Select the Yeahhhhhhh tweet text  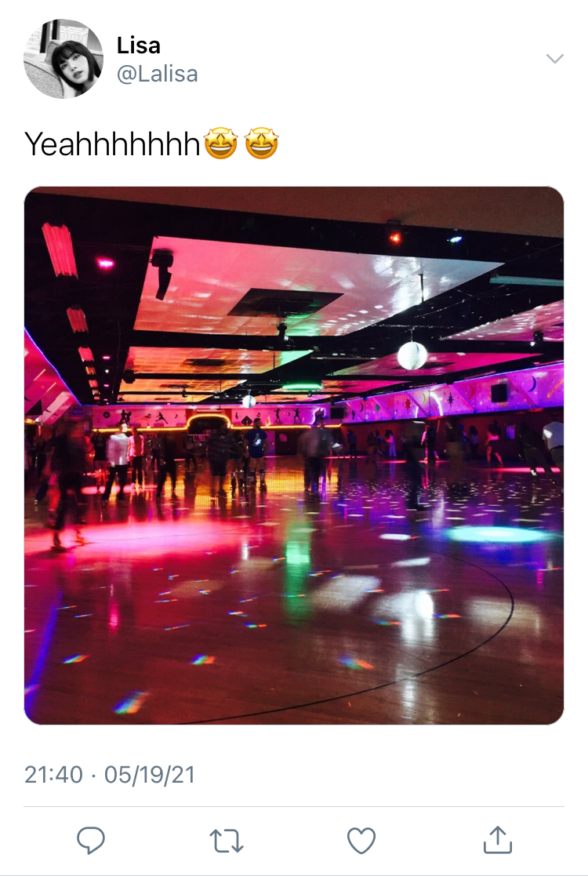tap(112, 144)
